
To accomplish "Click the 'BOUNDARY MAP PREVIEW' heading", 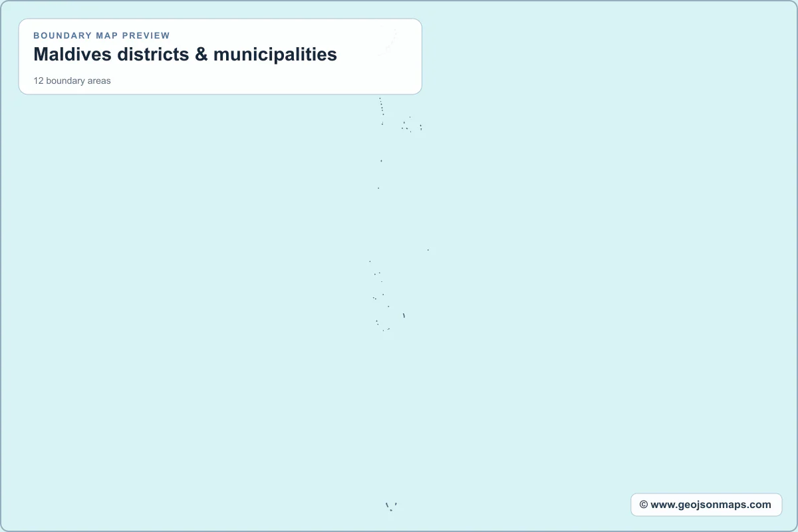I will (102, 36).
